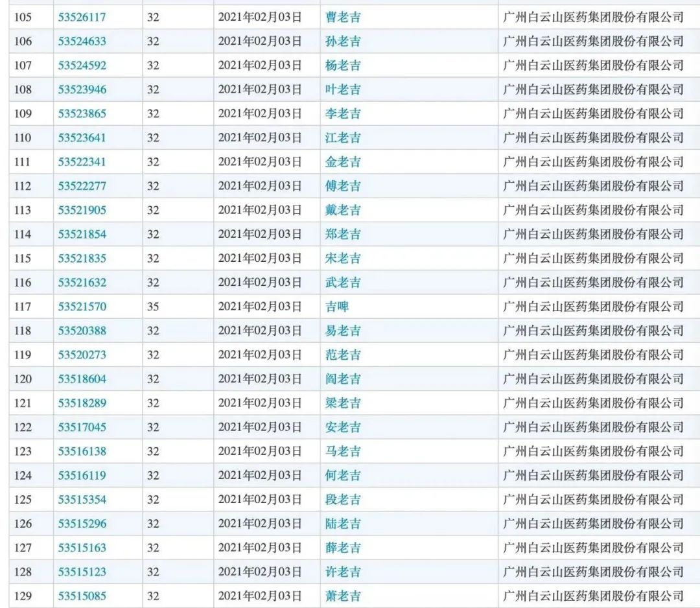Open application number 53515163
The width and height of the screenshot is (700, 608).
[x=82, y=548]
